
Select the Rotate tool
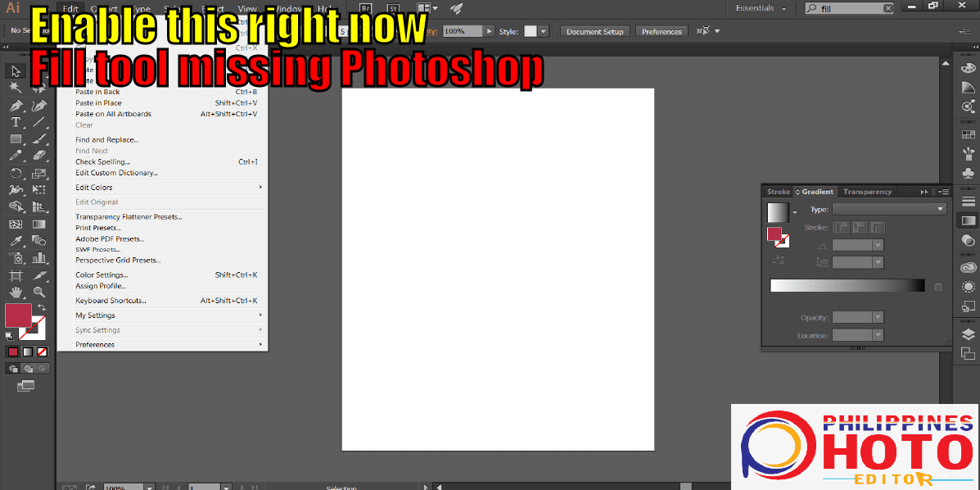pos(16,174)
